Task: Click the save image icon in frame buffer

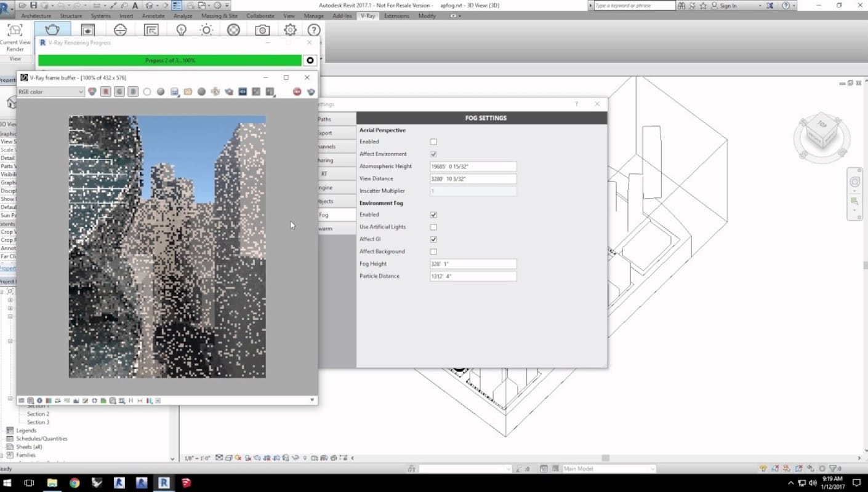Action: [174, 92]
